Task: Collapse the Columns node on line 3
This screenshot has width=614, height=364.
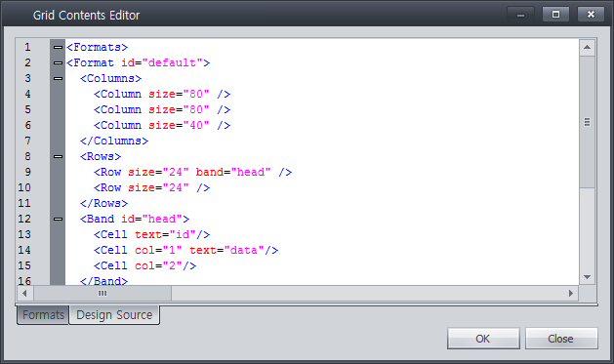Action: point(58,79)
